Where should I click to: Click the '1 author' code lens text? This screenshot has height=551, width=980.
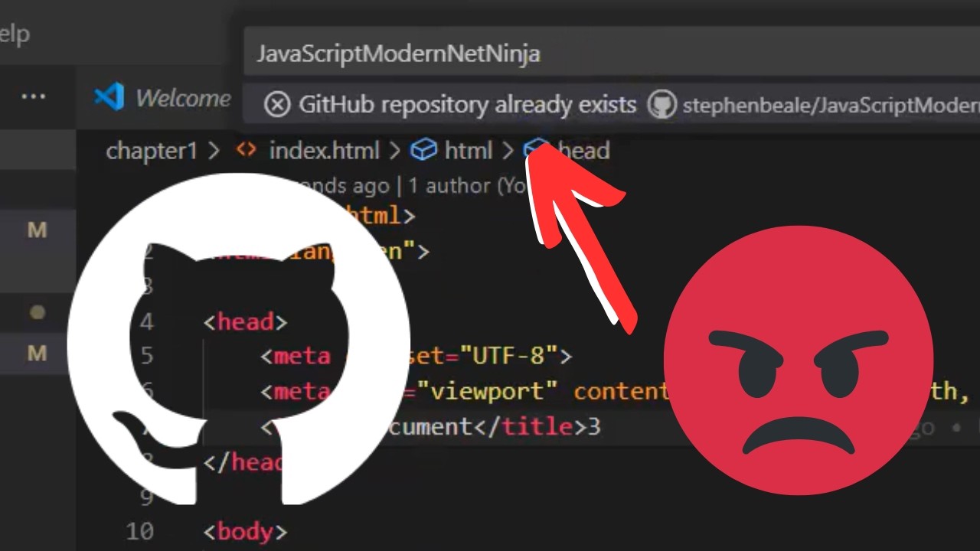tap(447, 186)
